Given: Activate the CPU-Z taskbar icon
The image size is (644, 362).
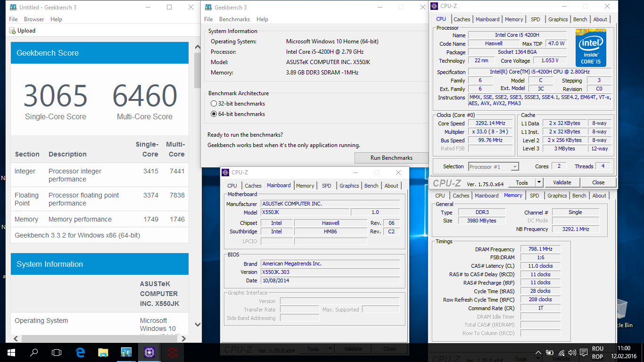Looking at the screenshot, I should [149, 352].
